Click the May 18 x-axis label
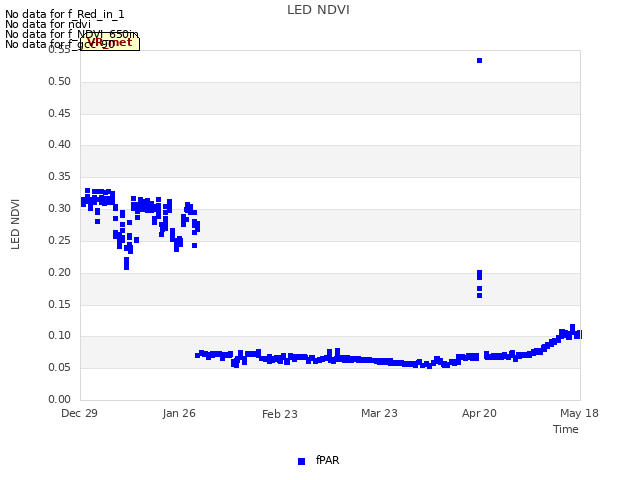The image size is (640, 480). (579, 413)
